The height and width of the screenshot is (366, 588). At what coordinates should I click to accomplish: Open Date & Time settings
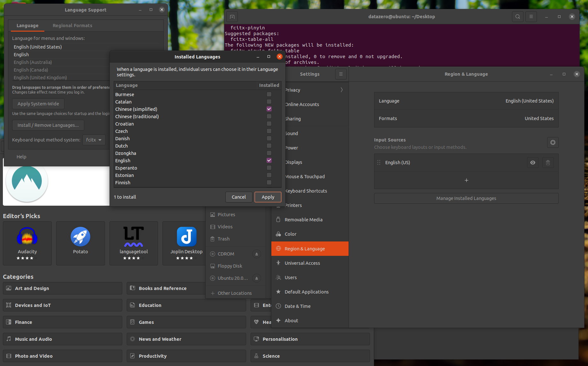[x=310, y=306]
